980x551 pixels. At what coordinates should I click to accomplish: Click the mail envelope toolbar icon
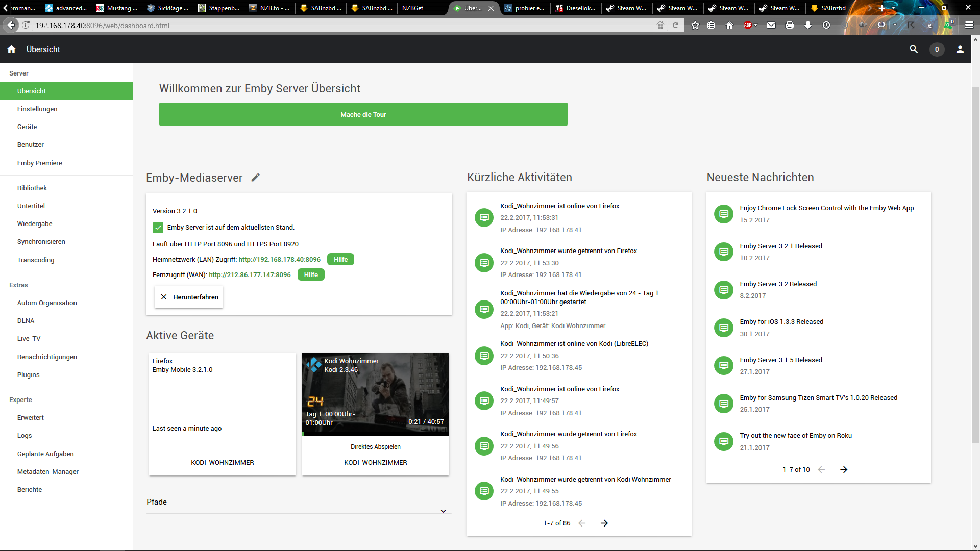tap(771, 25)
